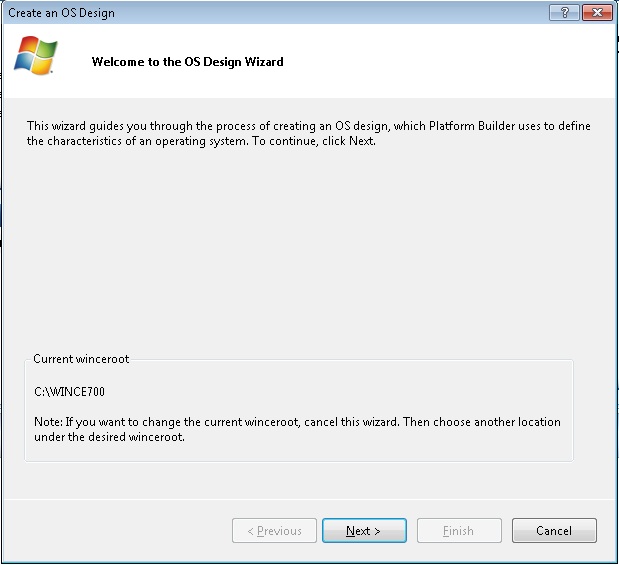Click the 'under the desired winceroot' line
This screenshot has height=565, width=619.
(109, 437)
